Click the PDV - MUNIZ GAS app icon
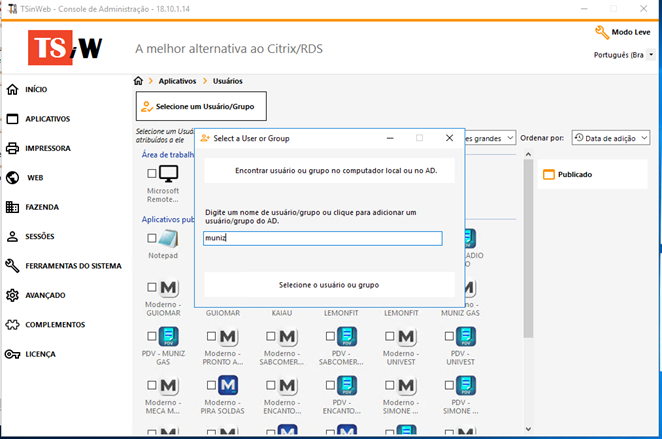The height and width of the screenshot is (439, 662). [x=169, y=336]
